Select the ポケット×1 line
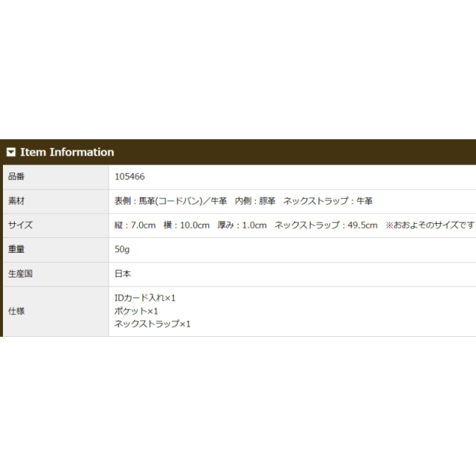Screen dimensions: 476x476 [136, 311]
